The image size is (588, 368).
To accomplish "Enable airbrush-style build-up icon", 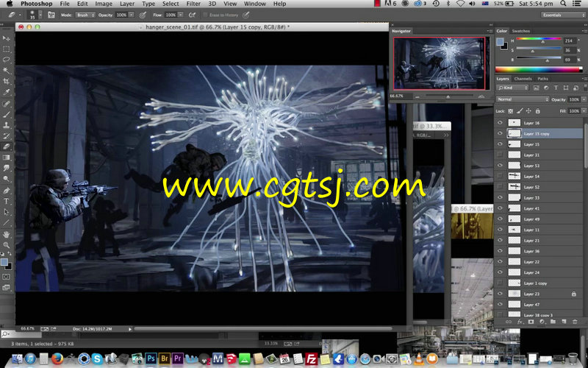I will point(192,15).
